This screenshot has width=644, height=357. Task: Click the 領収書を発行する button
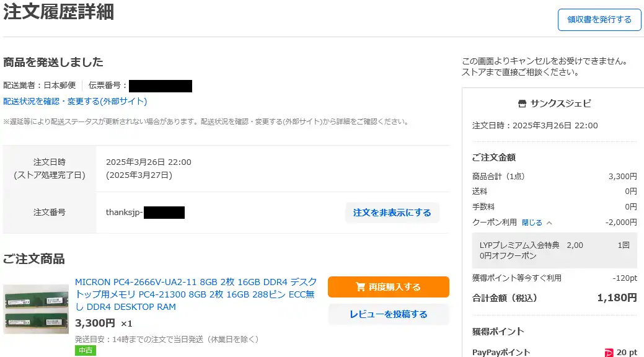[599, 19]
